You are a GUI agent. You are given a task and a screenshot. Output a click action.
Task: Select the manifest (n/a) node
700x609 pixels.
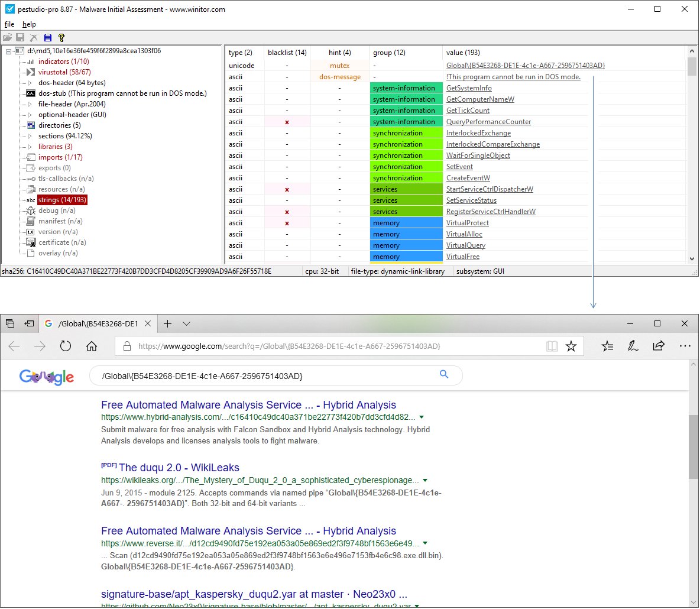[x=60, y=222]
